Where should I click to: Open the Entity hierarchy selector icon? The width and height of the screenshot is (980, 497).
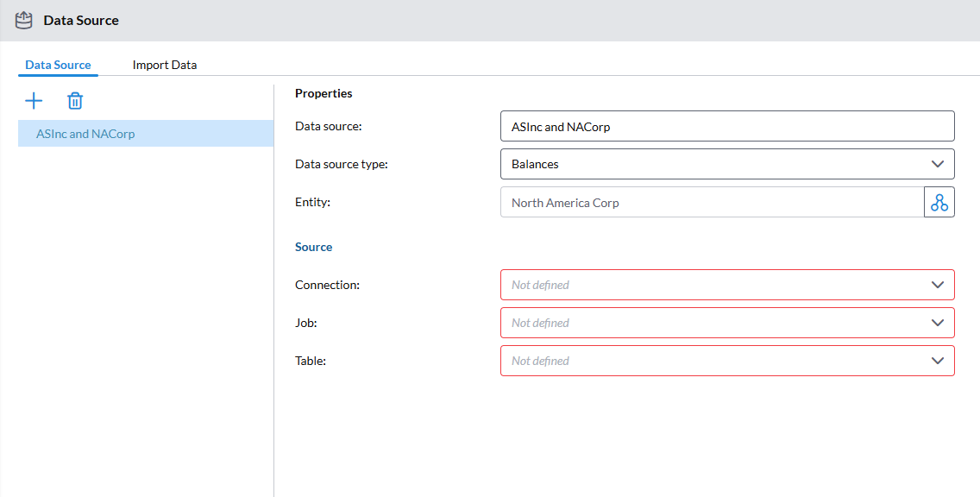pos(939,203)
